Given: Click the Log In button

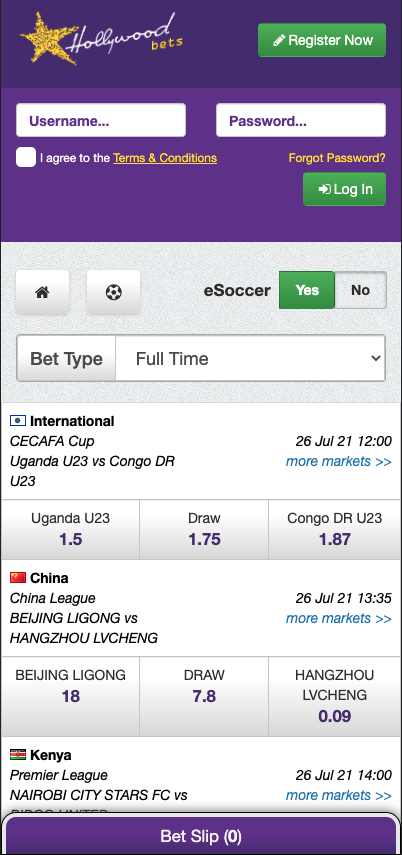Looking at the screenshot, I should point(345,189).
